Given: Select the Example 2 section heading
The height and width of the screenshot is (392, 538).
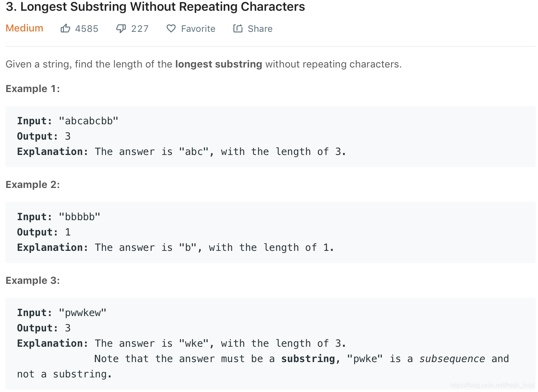Looking at the screenshot, I should click(x=33, y=184).
